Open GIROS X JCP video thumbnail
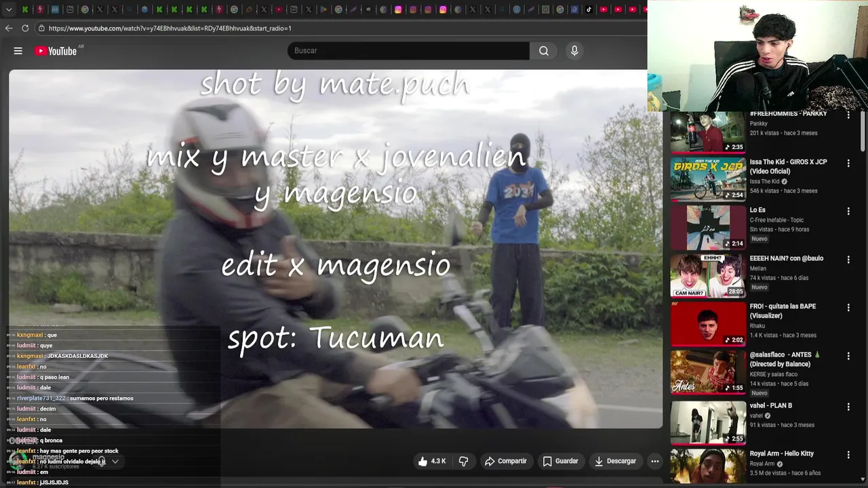Image resolution: width=868 pixels, height=488 pixels. pyautogui.click(x=708, y=180)
